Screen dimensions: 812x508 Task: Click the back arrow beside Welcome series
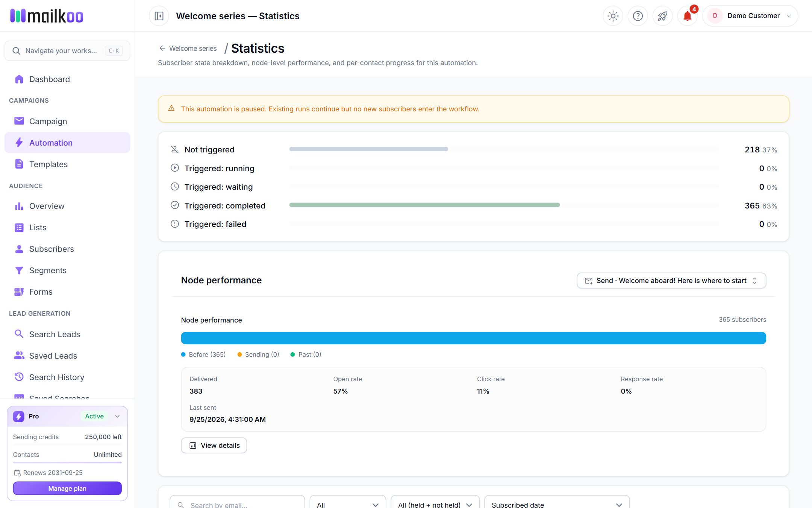click(x=162, y=48)
